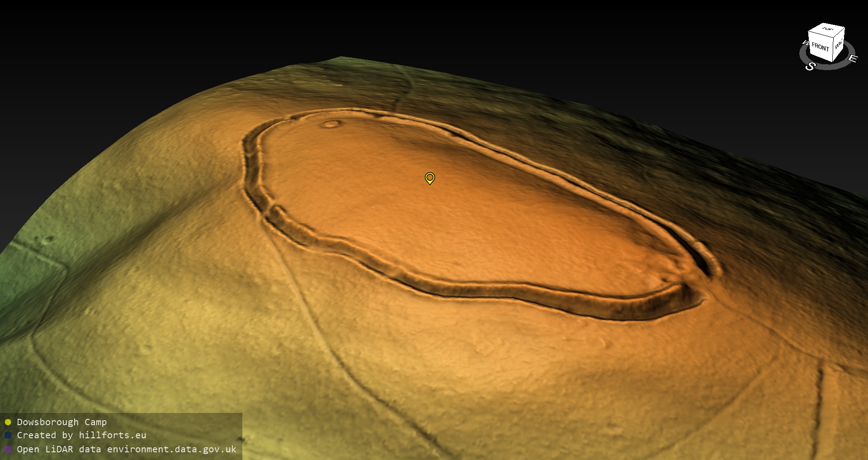
Task: Select the Dowsborough Camp legend label
Action: pos(62,422)
